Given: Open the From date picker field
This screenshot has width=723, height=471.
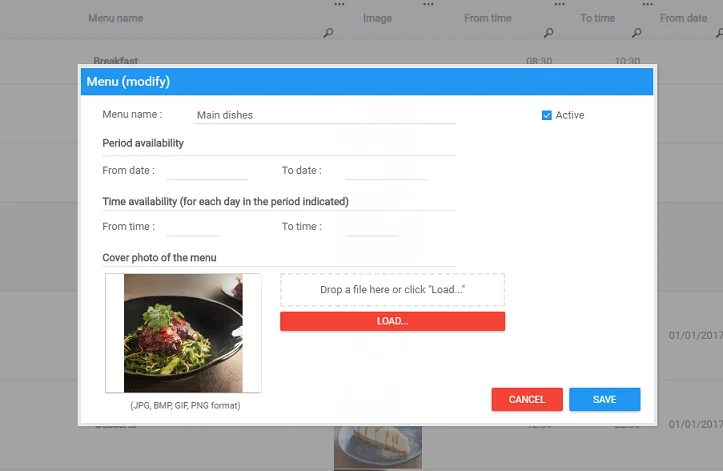Looking at the screenshot, I should 206,171.
